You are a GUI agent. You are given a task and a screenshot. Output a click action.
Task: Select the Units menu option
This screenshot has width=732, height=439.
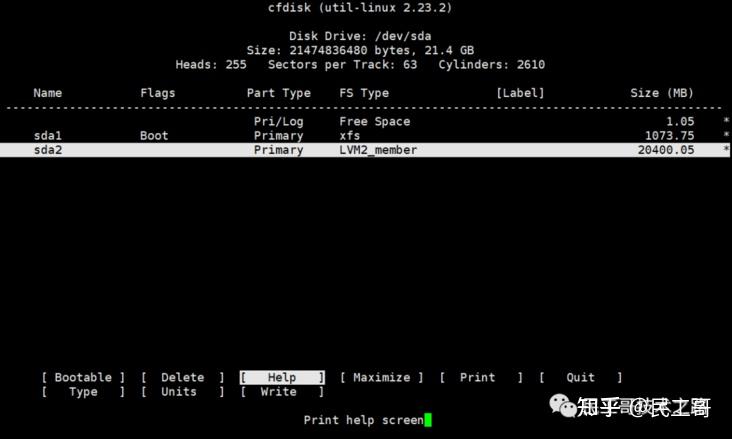point(183,392)
